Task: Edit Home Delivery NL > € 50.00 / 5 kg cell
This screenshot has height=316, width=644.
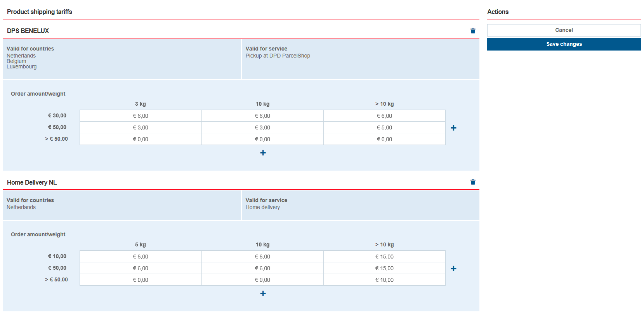Action: pos(141,280)
